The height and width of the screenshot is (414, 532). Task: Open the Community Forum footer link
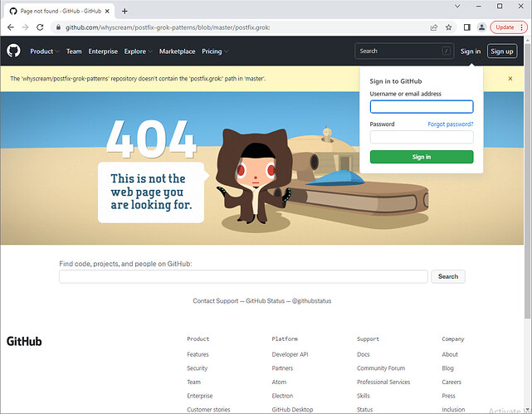point(381,368)
